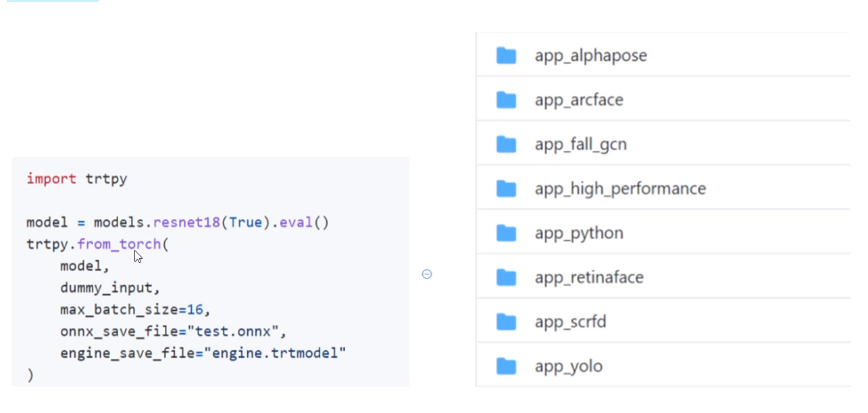
Task: Click the app_yolo folder icon
Action: click(506, 366)
